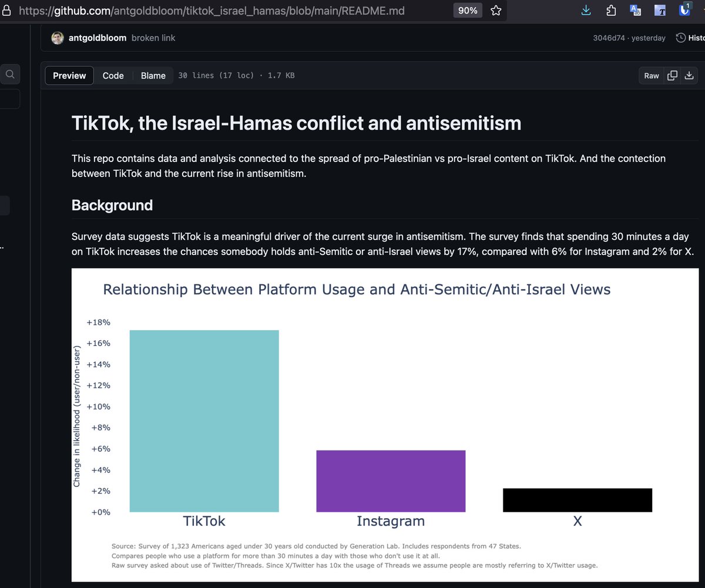Open the browser downloads arrow icon
705x588 pixels.
(586, 10)
